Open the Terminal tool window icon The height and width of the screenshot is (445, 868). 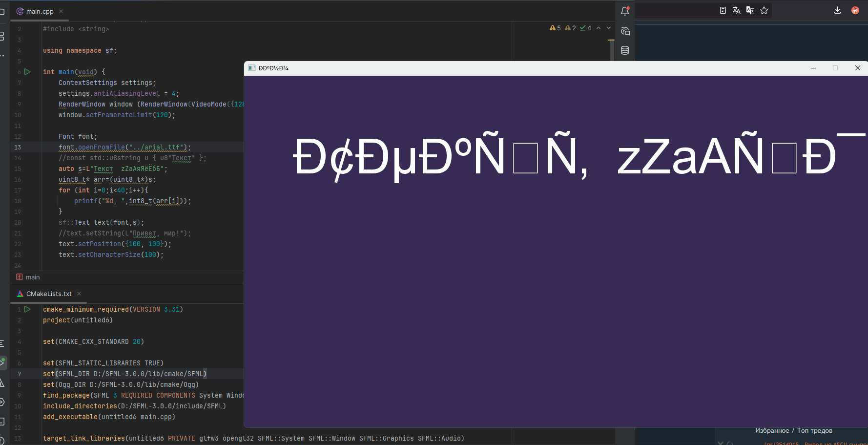pos(2,421)
